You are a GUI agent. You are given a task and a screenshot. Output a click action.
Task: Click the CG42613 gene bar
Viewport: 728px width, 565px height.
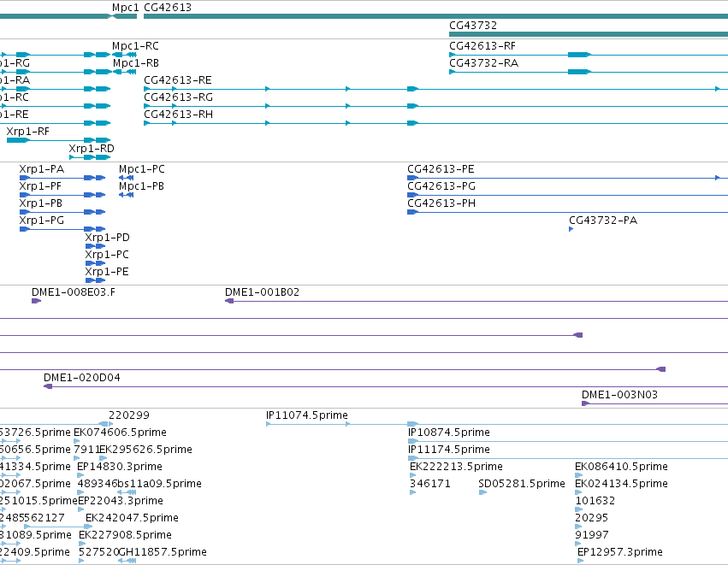[x=436, y=16]
